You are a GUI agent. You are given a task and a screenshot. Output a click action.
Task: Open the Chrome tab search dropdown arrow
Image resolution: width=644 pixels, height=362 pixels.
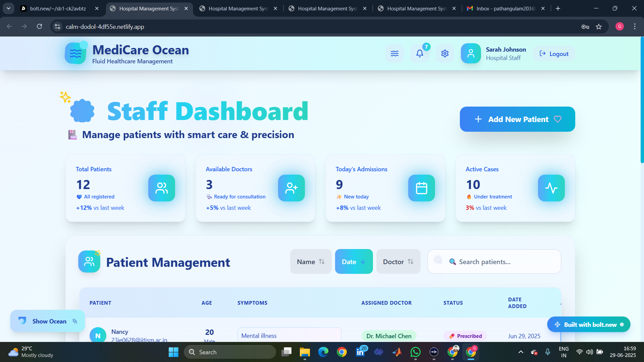[8, 8]
